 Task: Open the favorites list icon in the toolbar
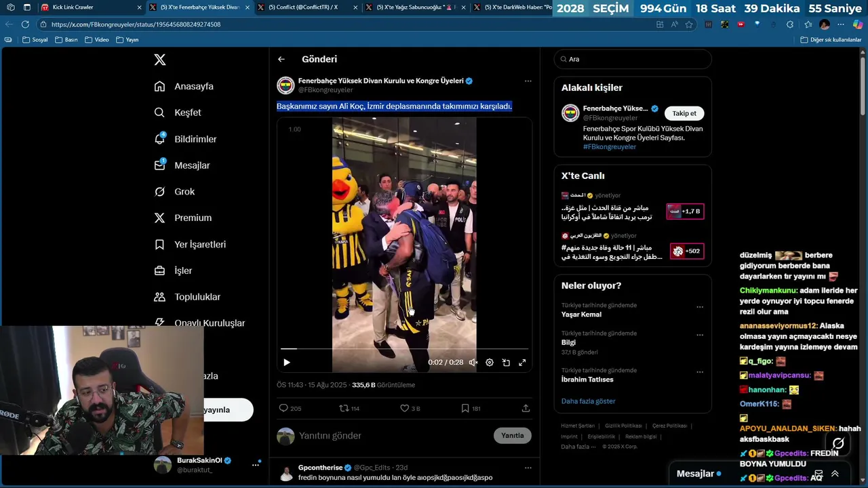point(807,24)
